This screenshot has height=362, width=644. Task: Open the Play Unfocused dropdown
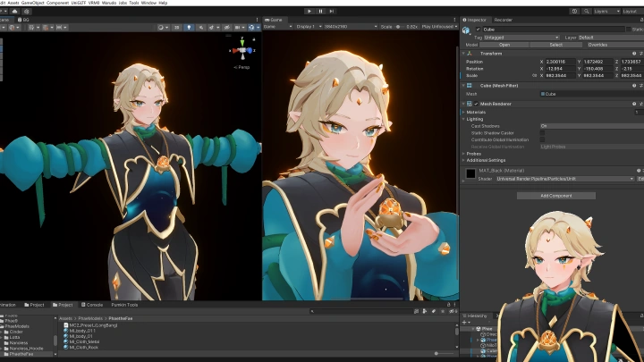pos(439,27)
